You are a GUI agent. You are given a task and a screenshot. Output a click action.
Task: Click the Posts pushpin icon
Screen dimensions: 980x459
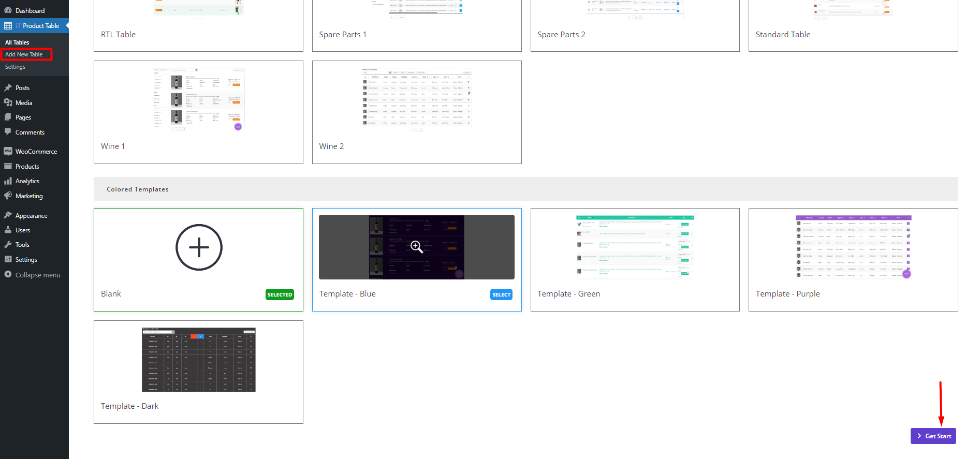coord(8,88)
